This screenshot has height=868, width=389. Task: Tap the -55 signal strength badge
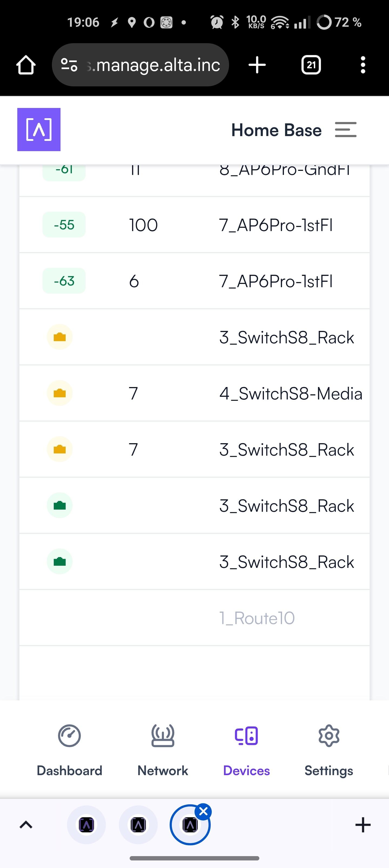64,225
